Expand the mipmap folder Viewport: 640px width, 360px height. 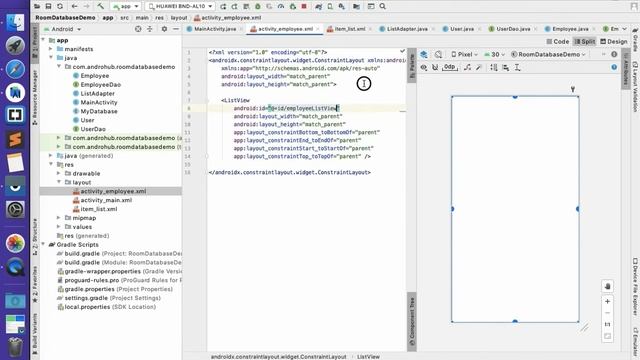click(59, 218)
